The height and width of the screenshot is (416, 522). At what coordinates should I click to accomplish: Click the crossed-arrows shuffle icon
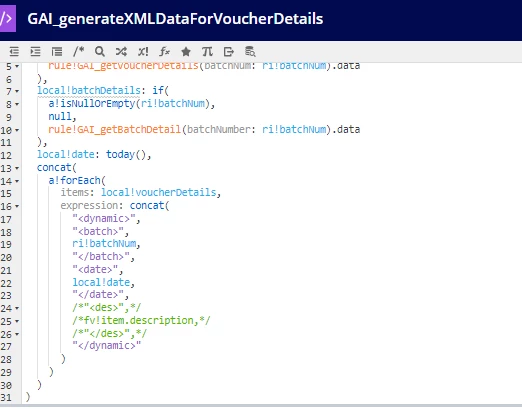pos(121,52)
